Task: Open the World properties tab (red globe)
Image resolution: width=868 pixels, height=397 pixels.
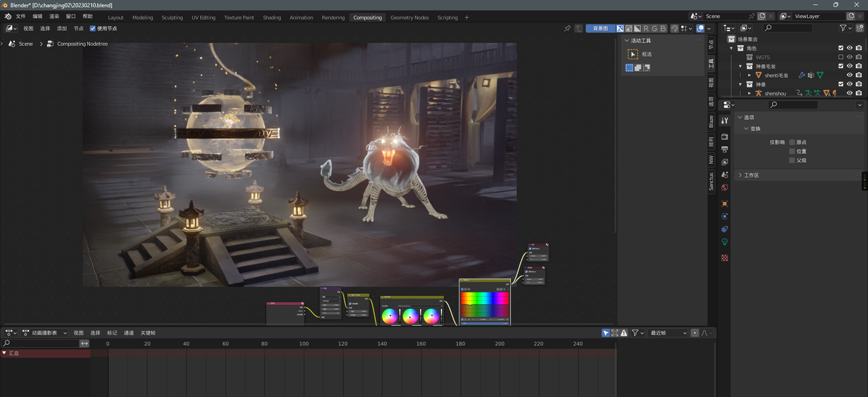Action: click(724, 188)
